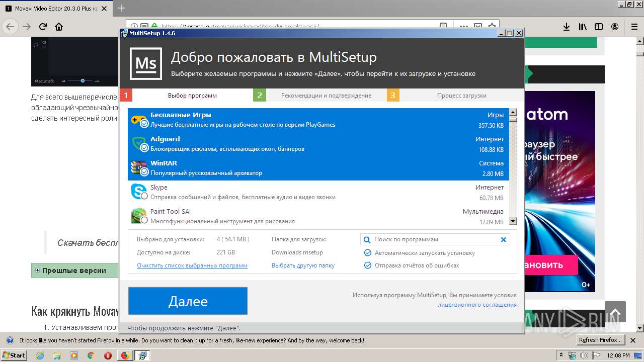Go back in Firefox

click(x=11, y=27)
